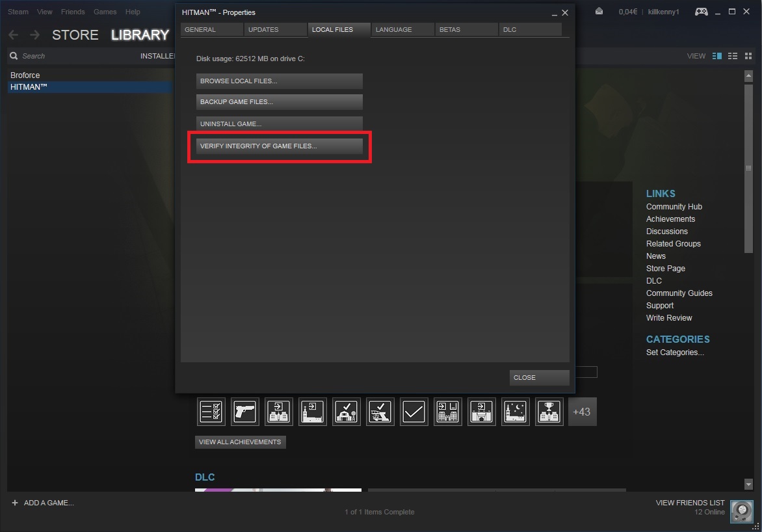Open Support link
This screenshot has height=532, width=762.
659,306
